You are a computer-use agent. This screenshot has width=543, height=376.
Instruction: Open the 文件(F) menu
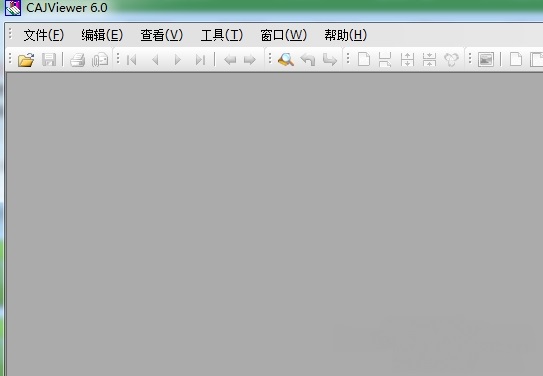tap(44, 35)
